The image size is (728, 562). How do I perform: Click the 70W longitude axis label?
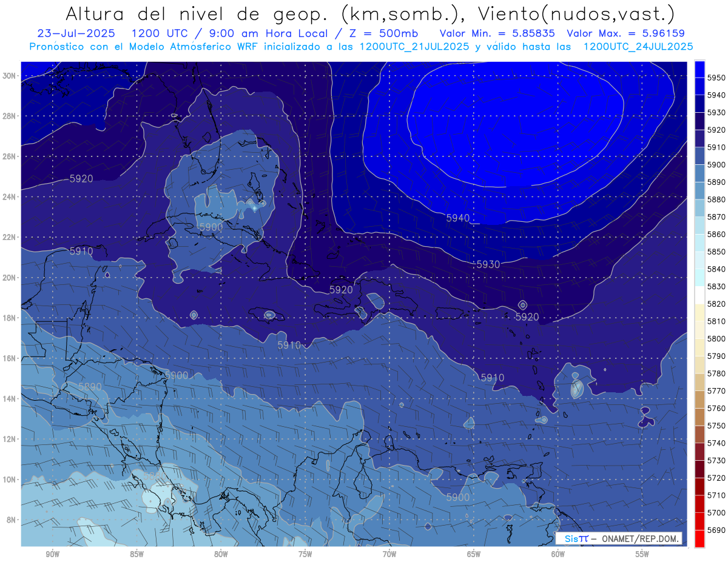pos(389,554)
